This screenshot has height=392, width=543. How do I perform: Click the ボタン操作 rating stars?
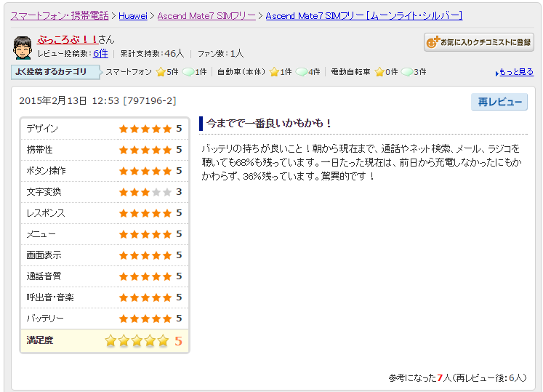pos(145,171)
